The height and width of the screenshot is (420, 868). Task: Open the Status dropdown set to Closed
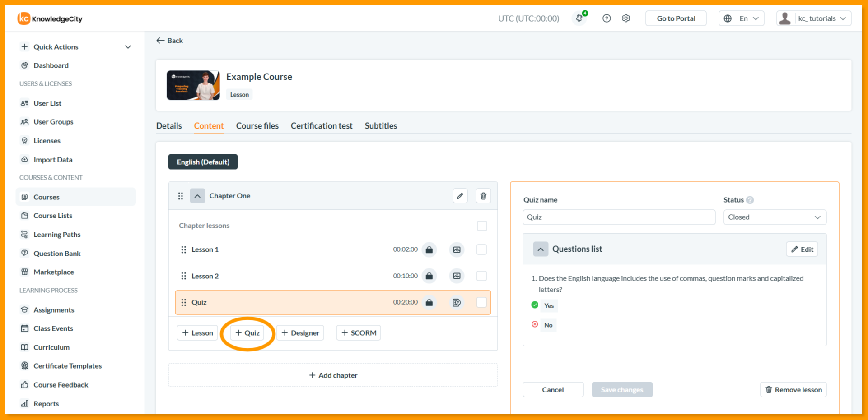[775, 217]
